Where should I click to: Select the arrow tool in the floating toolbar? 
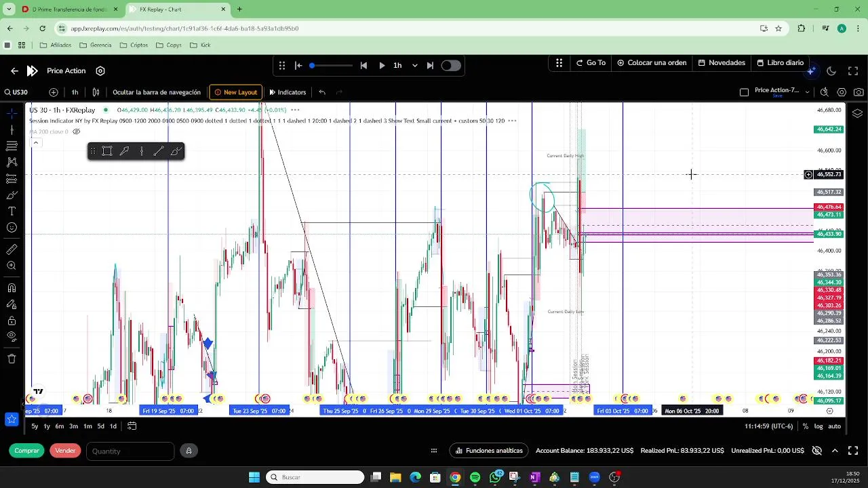pos(124,151)
